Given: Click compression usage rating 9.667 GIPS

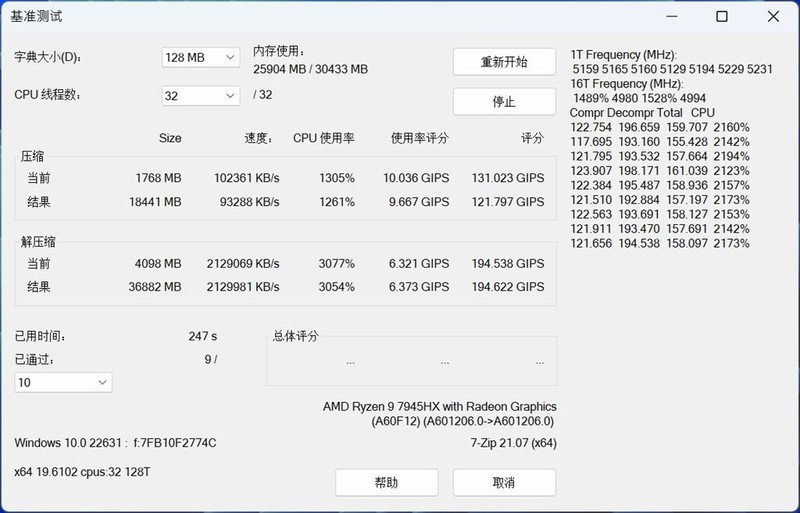Looking at the screenshot, I should coord(419,202).
